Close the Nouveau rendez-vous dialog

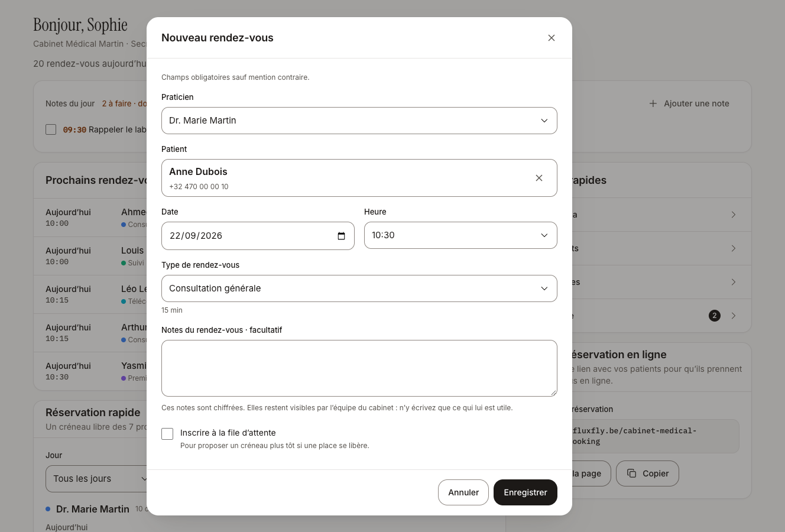coord(552,38)
